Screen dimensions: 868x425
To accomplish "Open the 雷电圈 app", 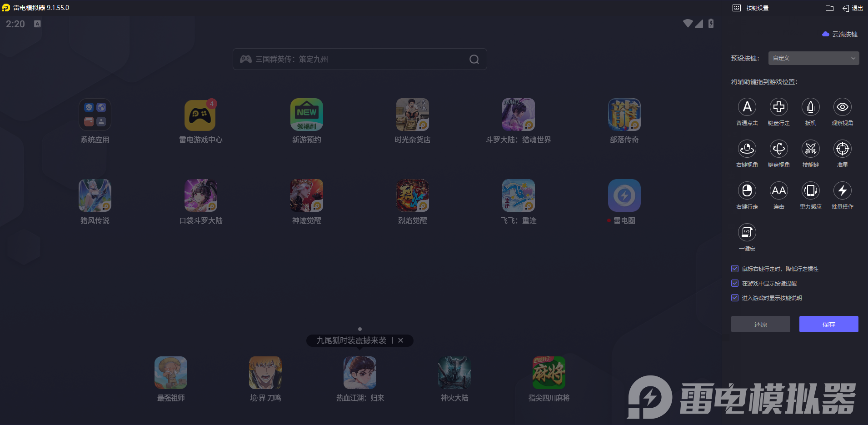I will (x=624, y=195).
